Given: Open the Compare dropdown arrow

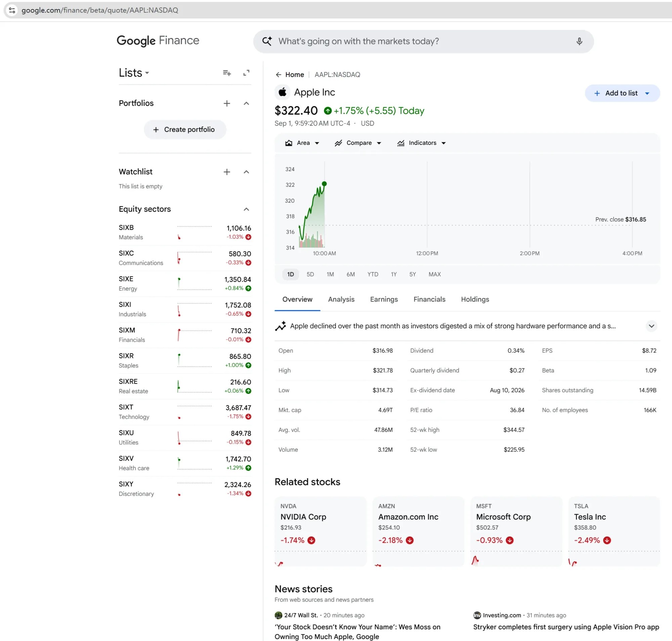Looking at the screenshot, I should coord(379,143).
